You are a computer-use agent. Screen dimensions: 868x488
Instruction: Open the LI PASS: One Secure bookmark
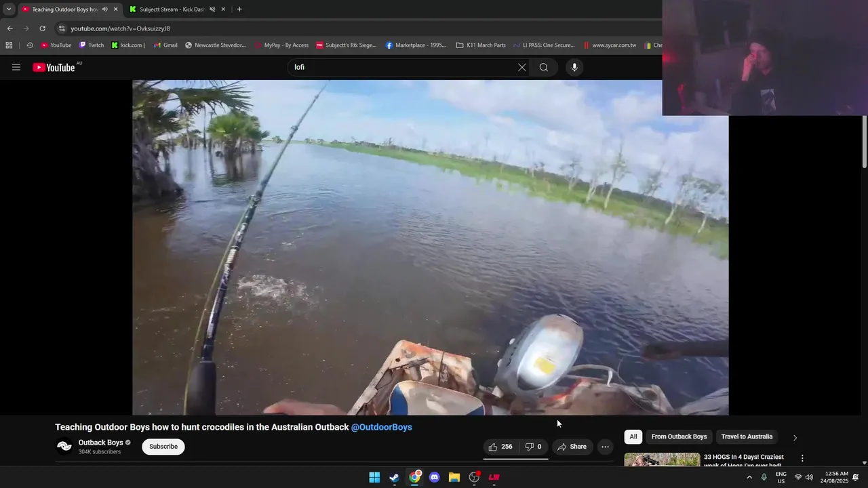(544, 45)
